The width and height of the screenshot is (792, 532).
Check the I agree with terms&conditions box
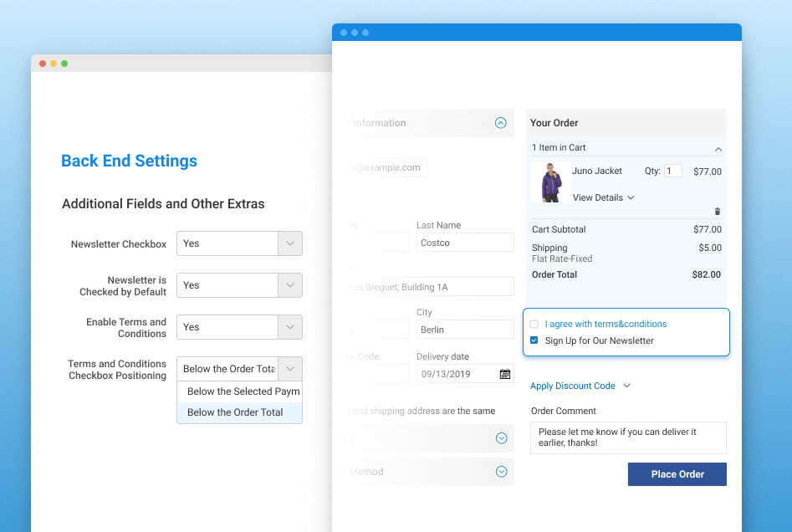(534, 324)
